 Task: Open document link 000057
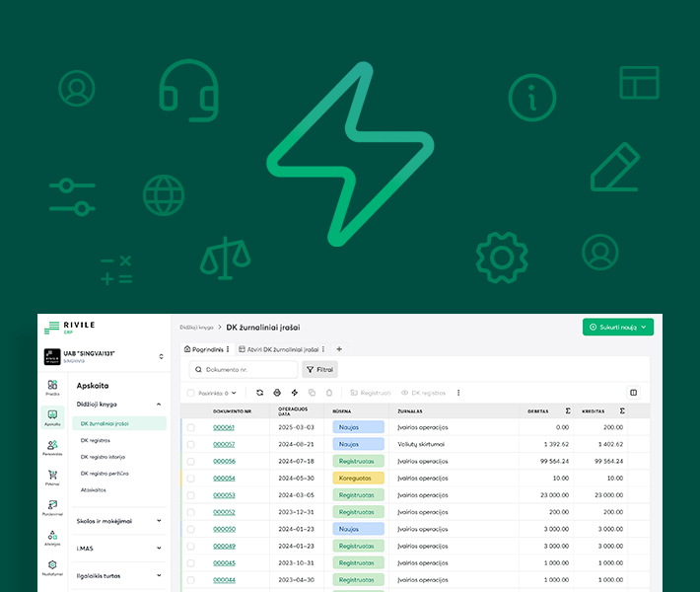point(224,445)
